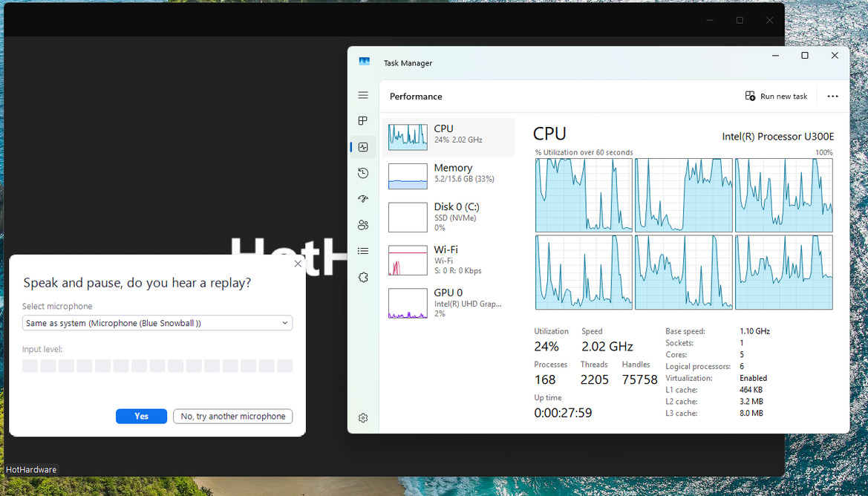
Task: Click the Handles count 75758
Action: tap(640, 379)
